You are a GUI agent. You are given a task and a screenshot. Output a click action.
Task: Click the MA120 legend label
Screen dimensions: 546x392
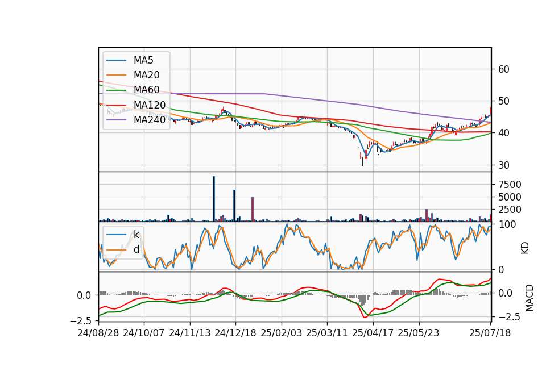[150, 105]
